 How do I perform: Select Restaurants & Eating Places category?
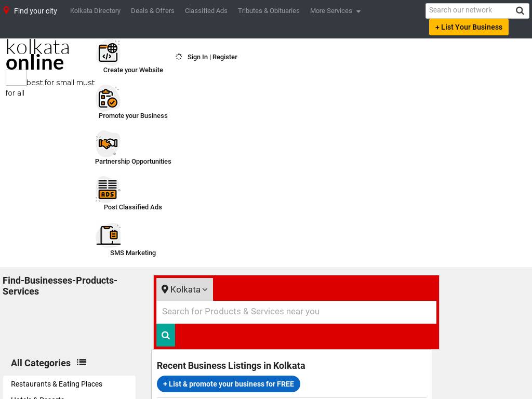pos(57,384)
